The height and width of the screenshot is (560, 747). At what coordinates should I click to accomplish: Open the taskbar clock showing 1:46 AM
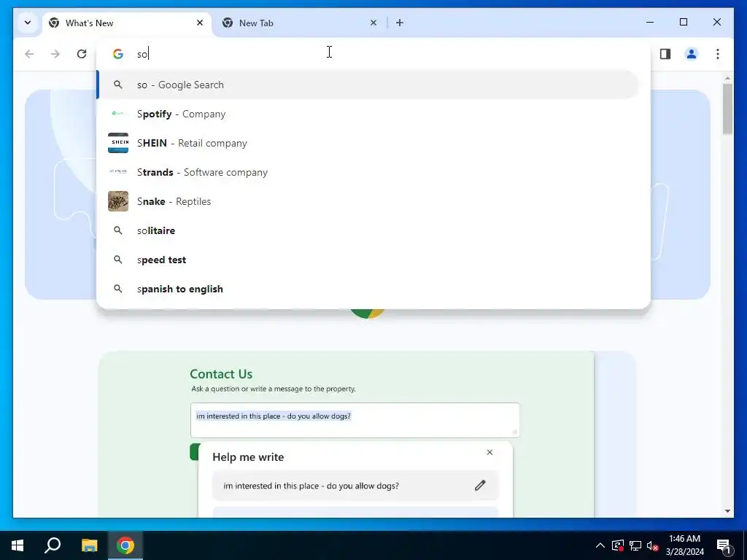[684, 545]
